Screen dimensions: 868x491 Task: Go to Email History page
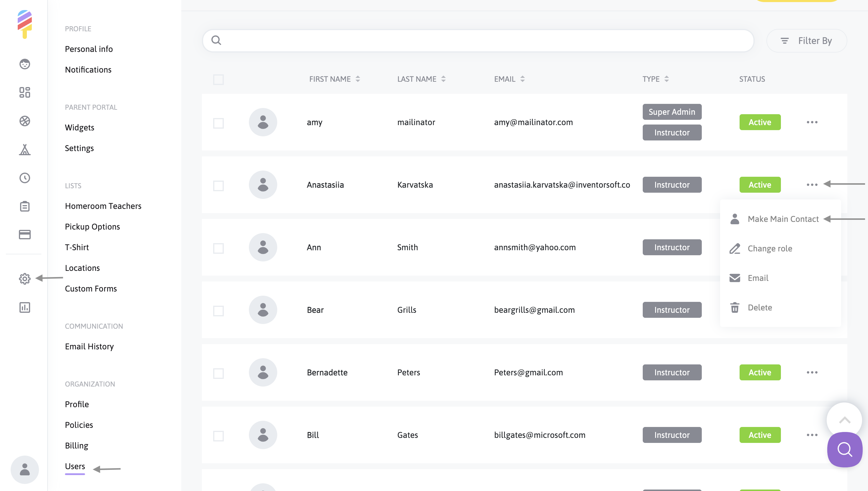click(x=89, y=346)
